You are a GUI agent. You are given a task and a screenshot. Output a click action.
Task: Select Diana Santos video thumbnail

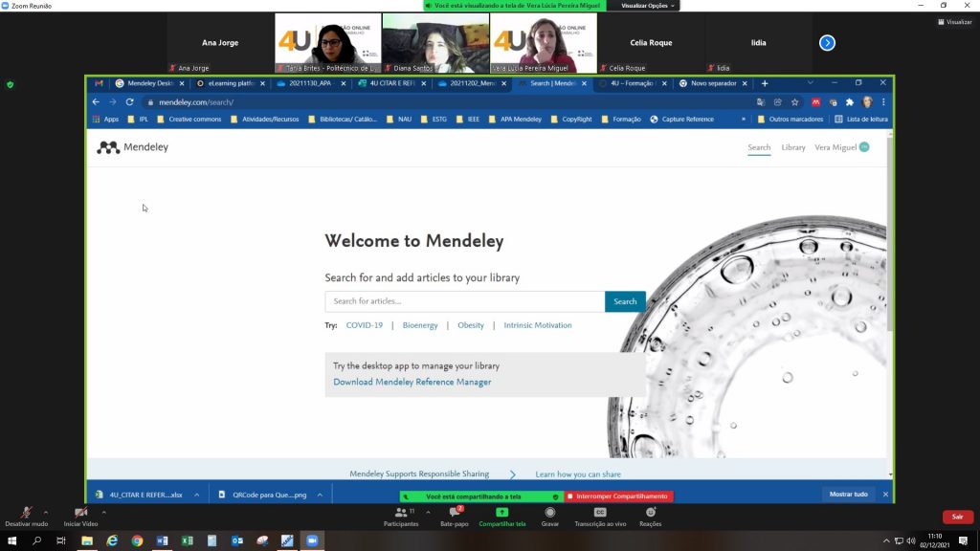pos(435,43)
